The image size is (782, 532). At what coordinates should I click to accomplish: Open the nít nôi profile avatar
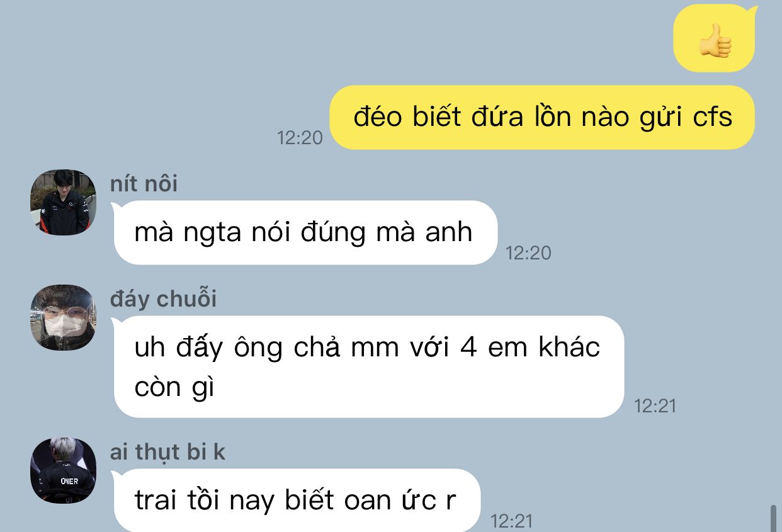click(x=63, y=202)
